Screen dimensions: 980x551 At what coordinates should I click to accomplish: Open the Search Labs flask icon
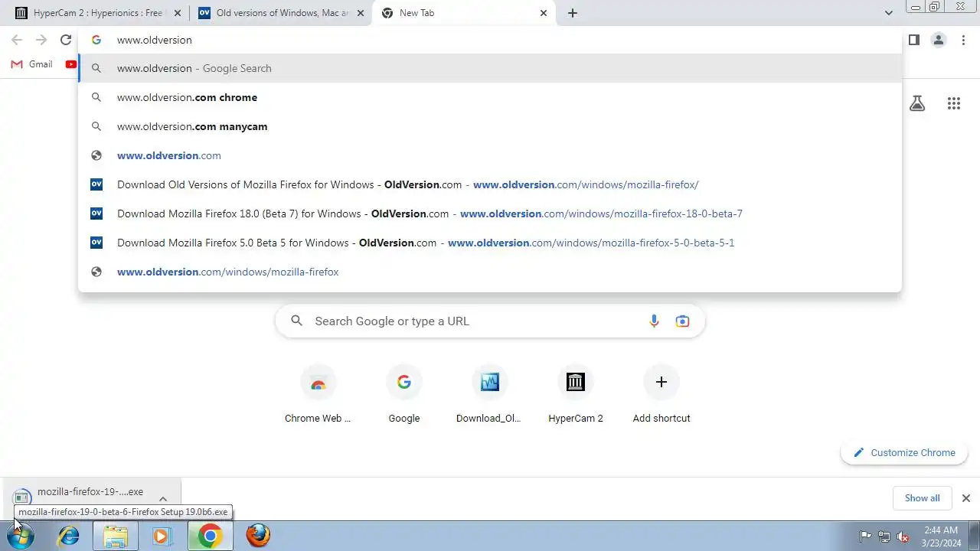(917, 103)
